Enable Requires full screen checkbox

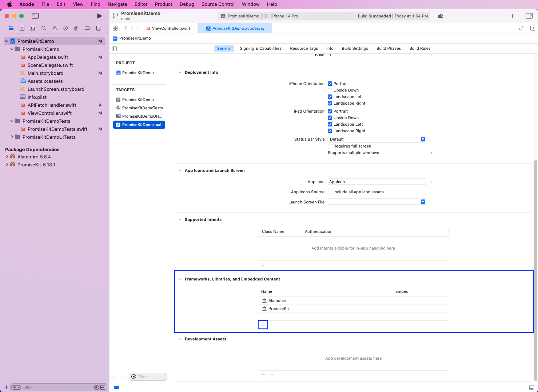coord(330,146)
